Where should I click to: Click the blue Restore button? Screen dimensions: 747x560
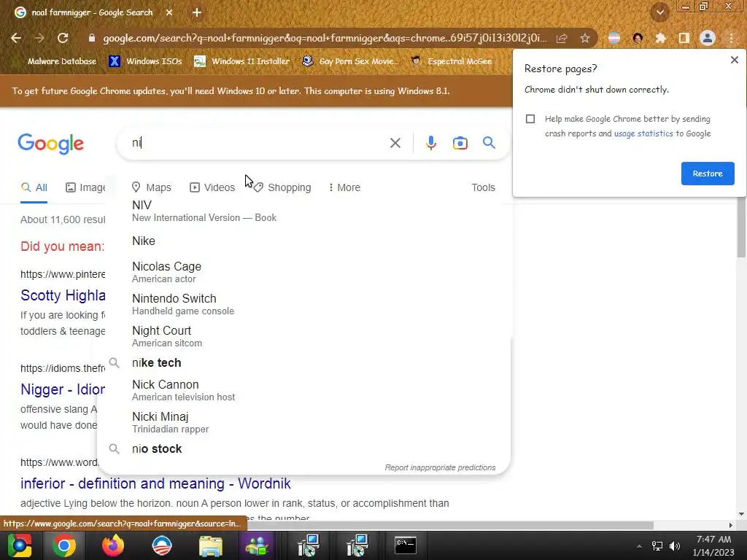[x=708, y=174]
